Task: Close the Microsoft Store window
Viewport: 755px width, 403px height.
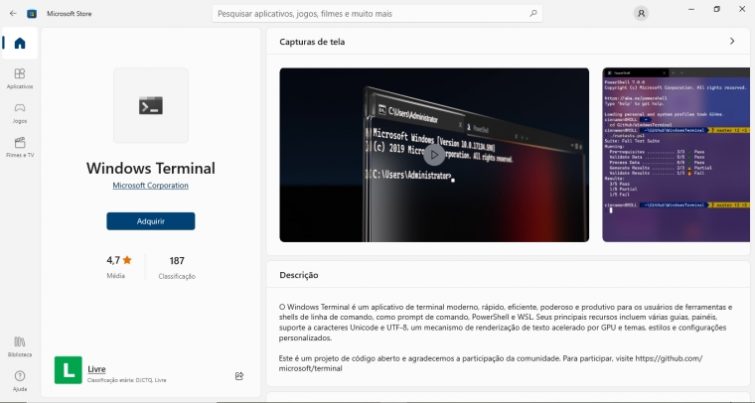Action: click(x=742, y=9)
